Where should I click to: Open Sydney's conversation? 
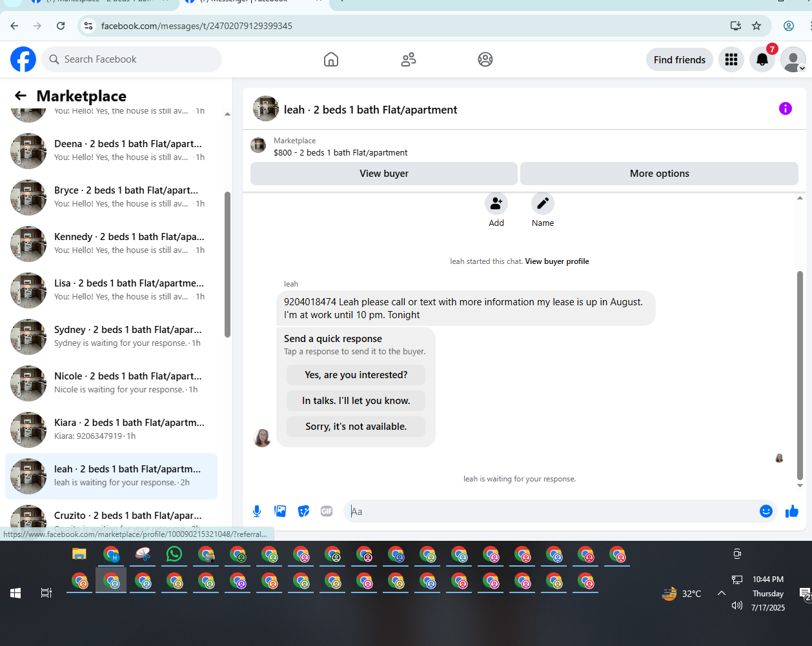[111, 337]
